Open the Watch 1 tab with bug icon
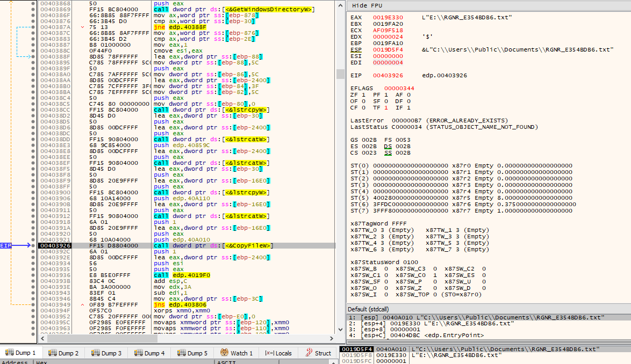 [x=236, y=353]
